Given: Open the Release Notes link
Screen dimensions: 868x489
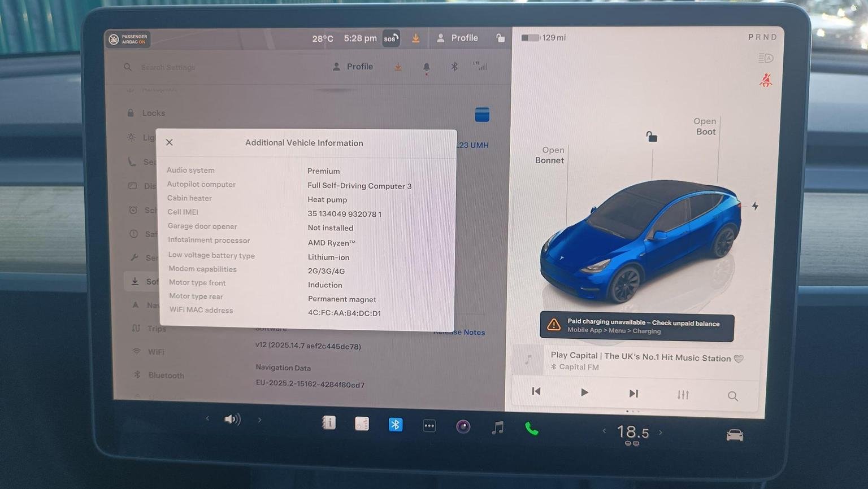Looking at the screenshot, I should [x=459, y=332].
